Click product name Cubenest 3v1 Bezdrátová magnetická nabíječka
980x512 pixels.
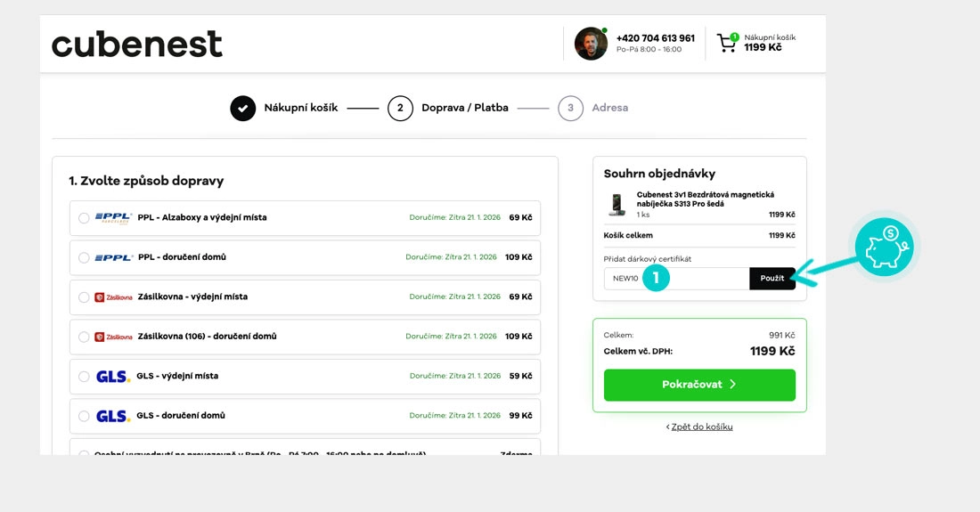tap(705, 199)
